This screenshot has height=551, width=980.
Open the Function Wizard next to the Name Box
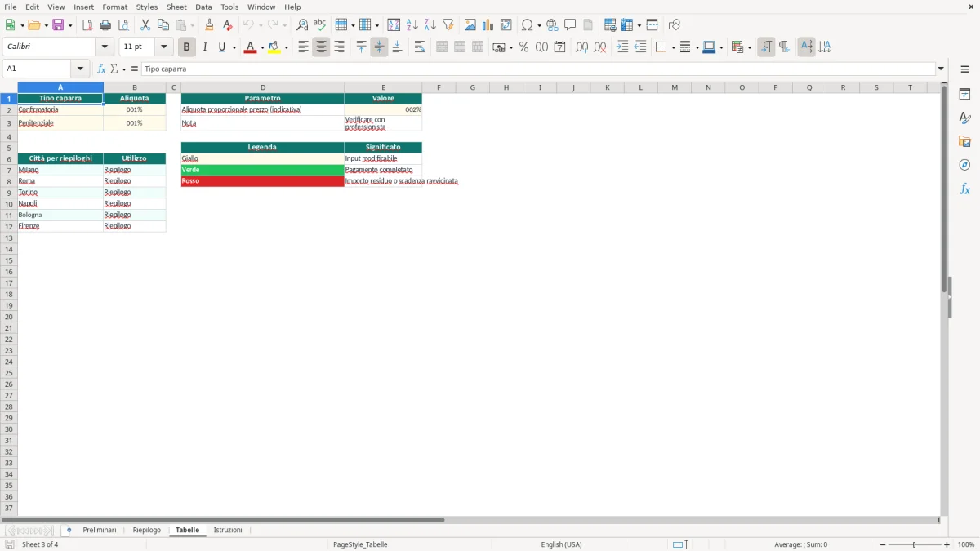[101, 69]
